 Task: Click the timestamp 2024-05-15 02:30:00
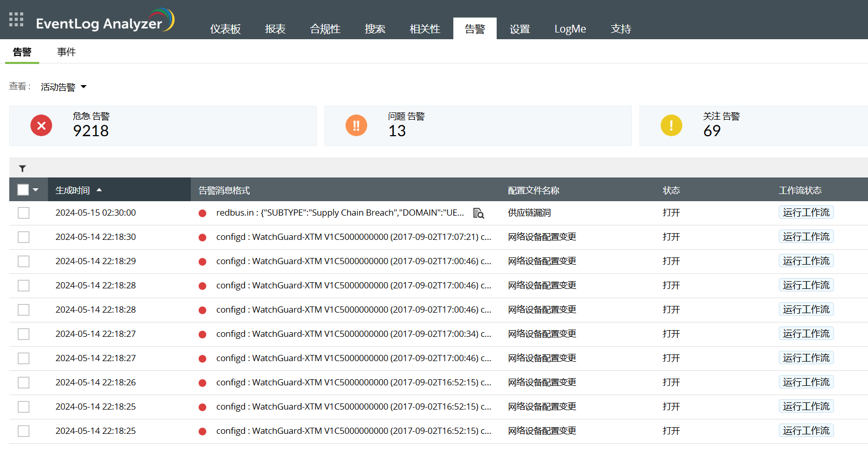96,213
